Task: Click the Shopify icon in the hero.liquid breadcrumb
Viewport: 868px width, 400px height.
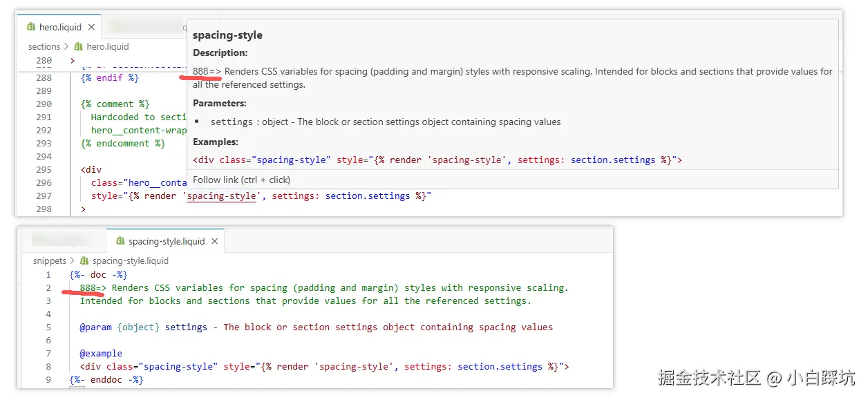Action: (x=79, y=47)
